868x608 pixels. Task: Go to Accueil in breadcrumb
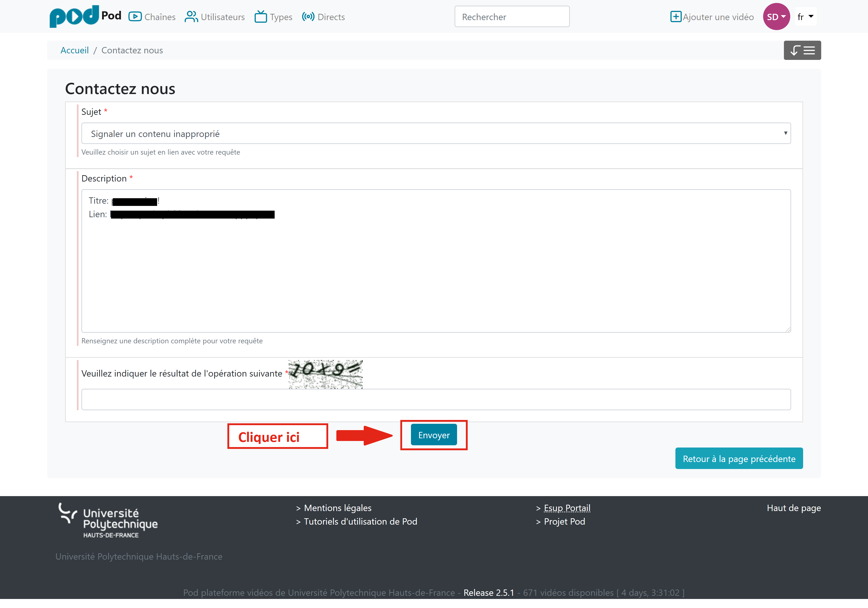tap(74, 50)
